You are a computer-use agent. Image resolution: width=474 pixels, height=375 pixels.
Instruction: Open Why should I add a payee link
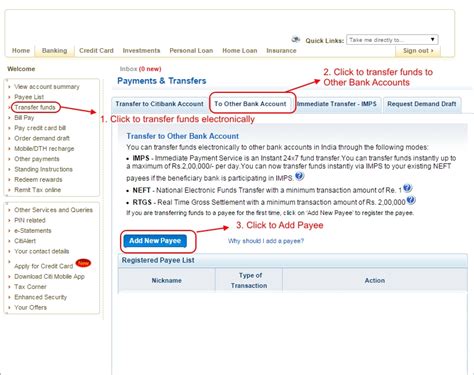(x=266, y=241)
